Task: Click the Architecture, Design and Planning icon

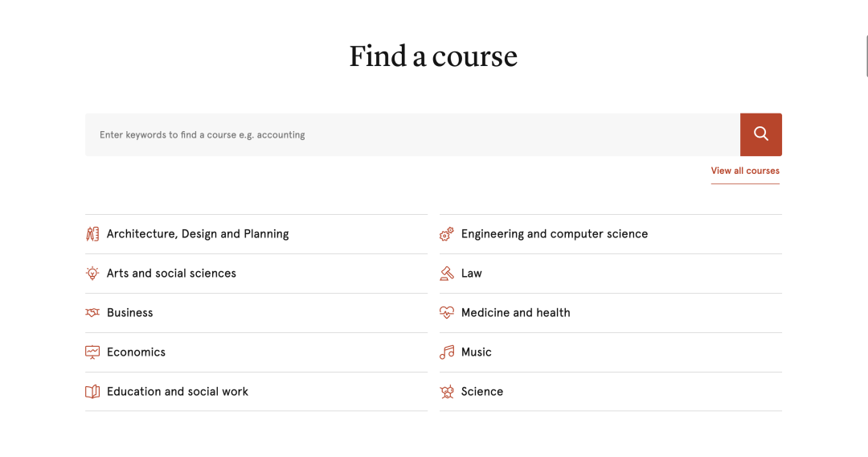Action: (92, 234)
